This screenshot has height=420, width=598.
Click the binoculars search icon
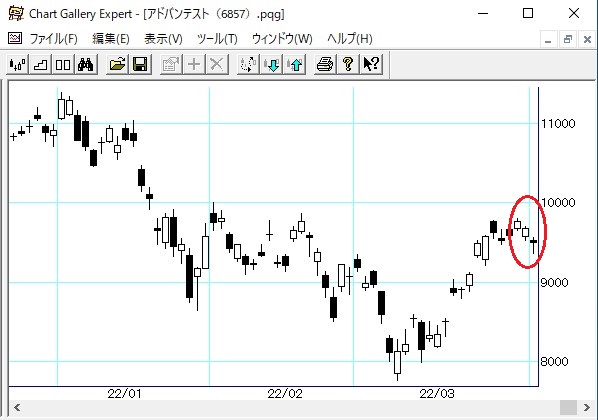click(86, 64)
